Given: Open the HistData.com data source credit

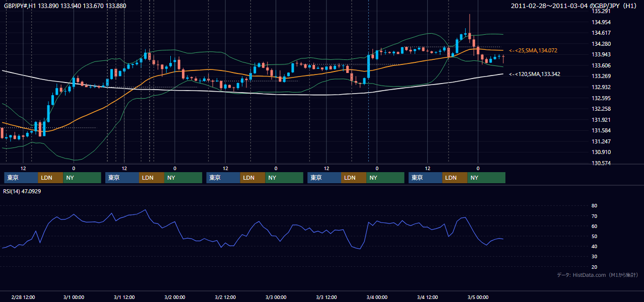Looking at the screenshot, I should [x=598, y=275].
